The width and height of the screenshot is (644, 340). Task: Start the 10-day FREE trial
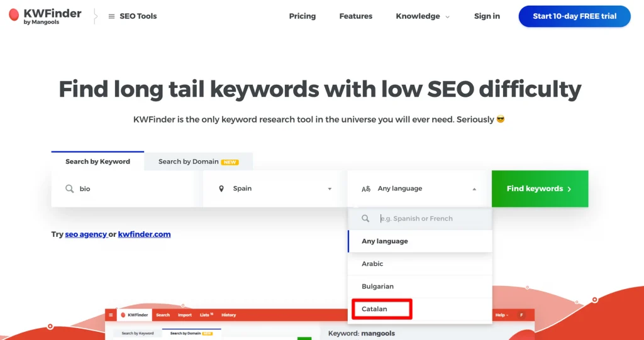(575, 16)
